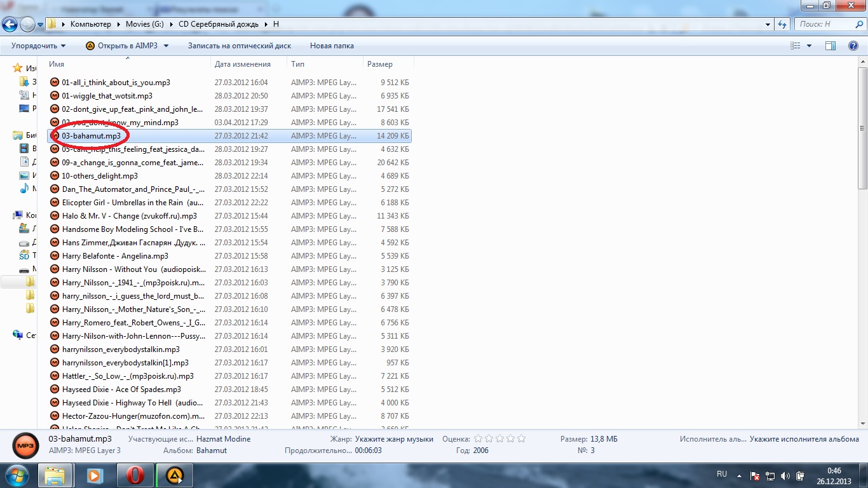
Task: Expand the change view options dropdown arrow
Action: [809, 46]
